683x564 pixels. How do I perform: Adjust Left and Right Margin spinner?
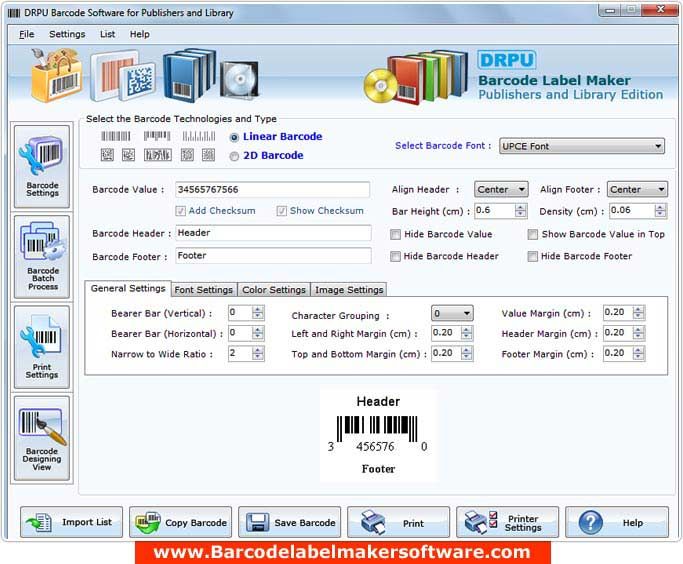(467, 333)
